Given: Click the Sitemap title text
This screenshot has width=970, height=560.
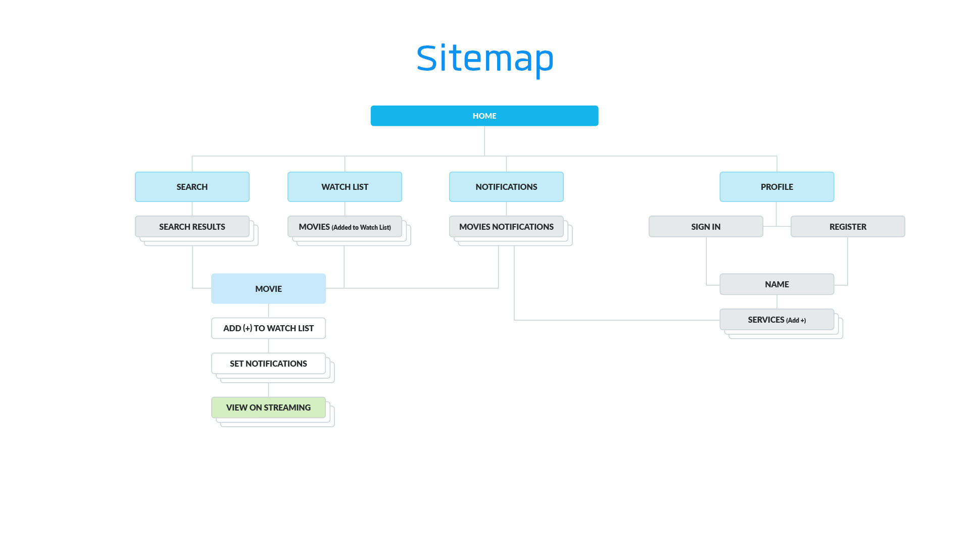Looking at the screenshot, I should coord(484,58).
